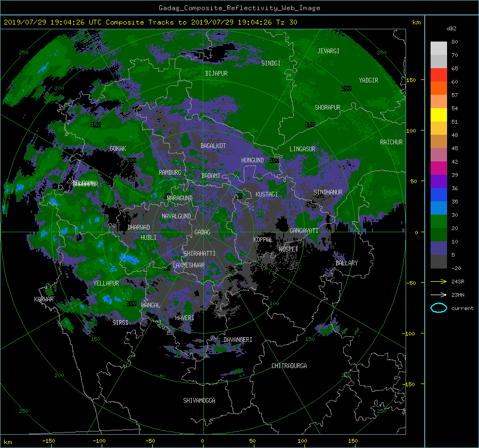Click the CHITRADURGA city label
The width and height of the screenshot is (479, 448).
click(x=289, y=366)
